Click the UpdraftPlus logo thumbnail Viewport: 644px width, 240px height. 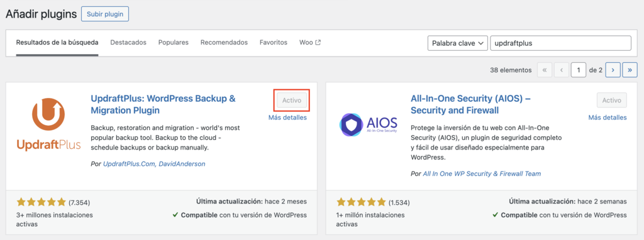tap(48, 126)
